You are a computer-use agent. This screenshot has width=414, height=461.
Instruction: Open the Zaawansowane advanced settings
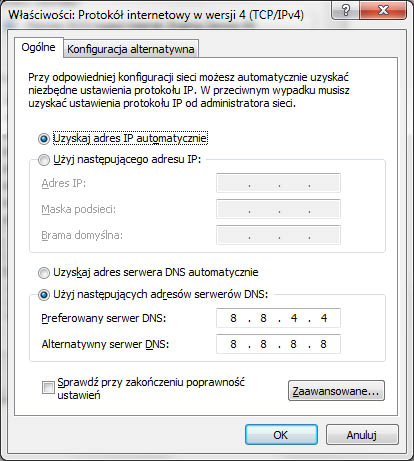(336, 391)
